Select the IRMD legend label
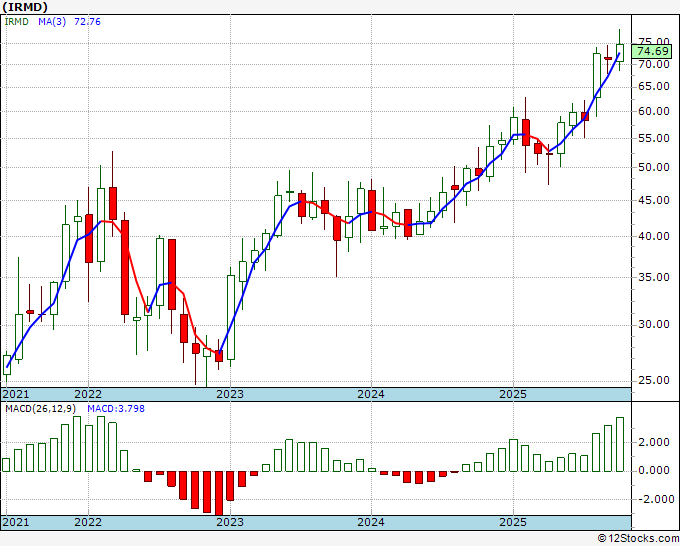Image resolution: width=680 pixels, height=546 pixels. 16,21
